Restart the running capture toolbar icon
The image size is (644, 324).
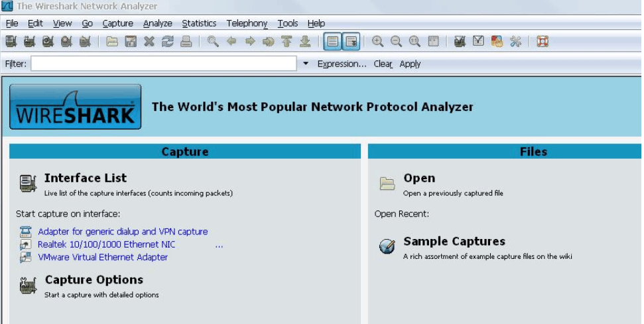85,42
